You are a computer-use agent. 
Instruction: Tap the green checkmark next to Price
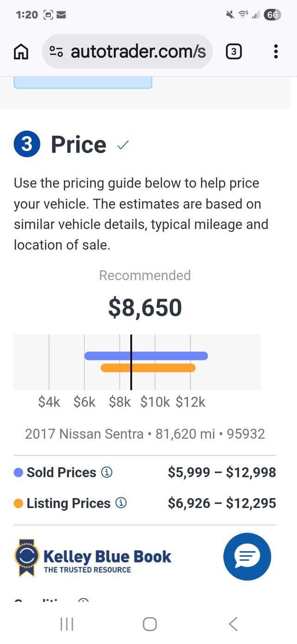pyautogui.click(x=123, y=145)
